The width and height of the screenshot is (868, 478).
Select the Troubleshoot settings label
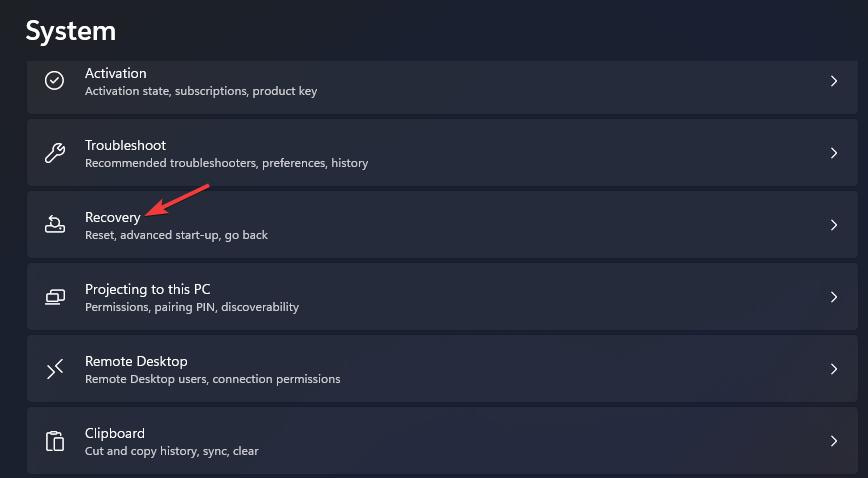[x=125, y=145]
